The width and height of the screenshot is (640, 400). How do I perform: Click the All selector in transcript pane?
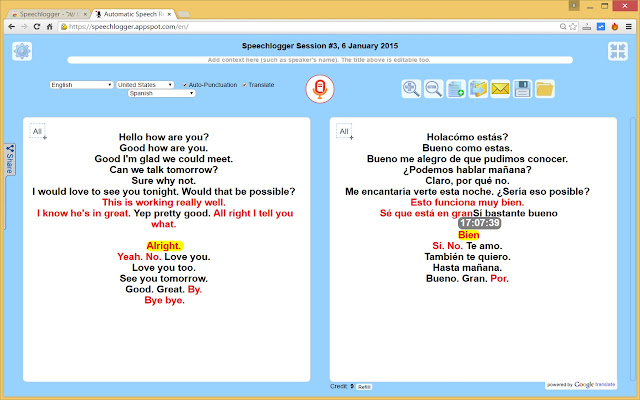[x=37, y=131]
